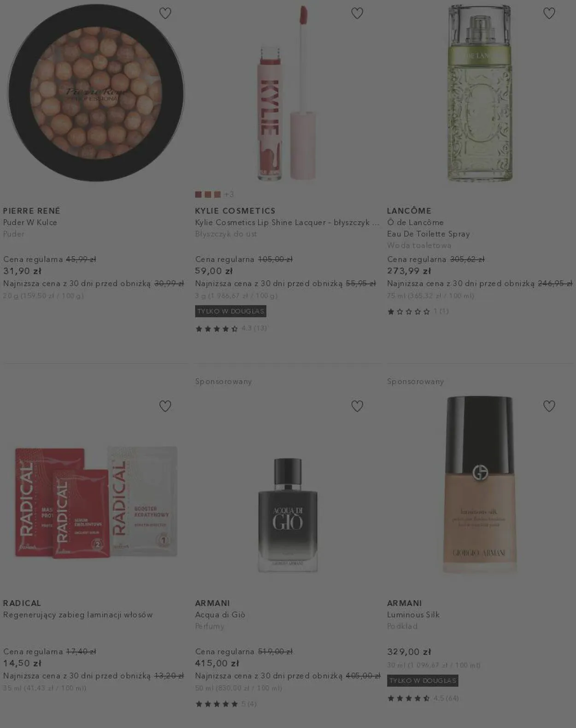Viewport: 576px width, 728px height.
Task: Select first Kylie lip gloss color swatch
Action: tap(198, 194)
